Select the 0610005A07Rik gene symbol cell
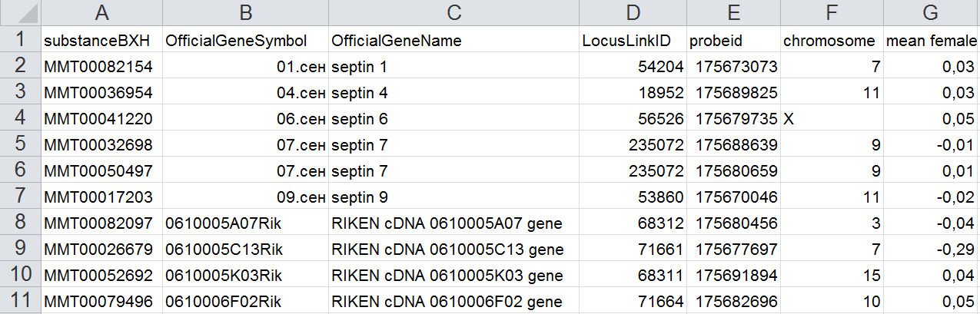 point(244,223)
